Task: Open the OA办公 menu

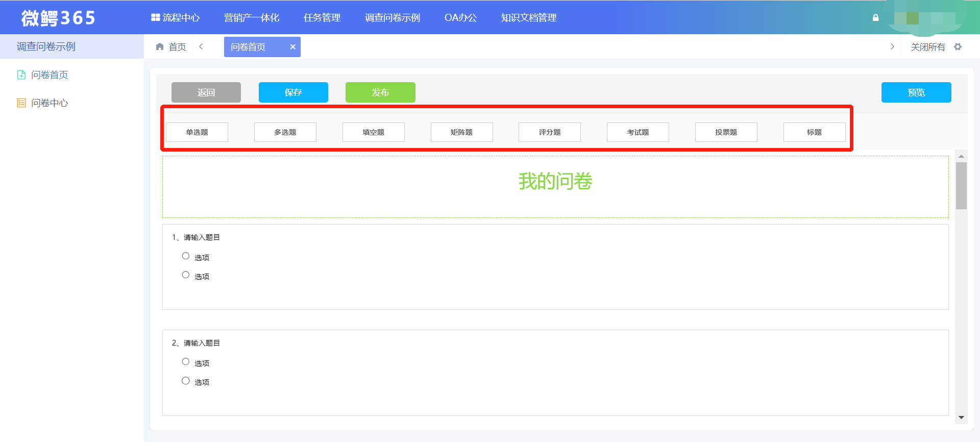Action: (x=460, y=18)
